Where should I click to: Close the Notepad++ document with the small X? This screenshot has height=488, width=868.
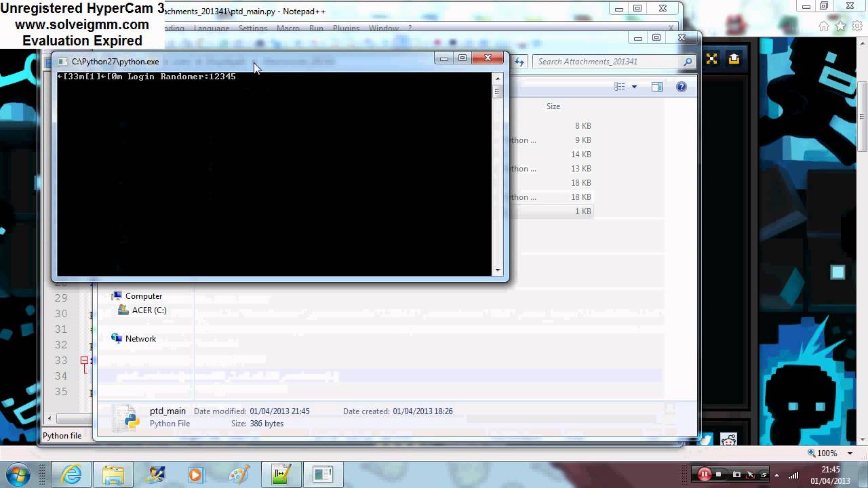coord(671,28)
